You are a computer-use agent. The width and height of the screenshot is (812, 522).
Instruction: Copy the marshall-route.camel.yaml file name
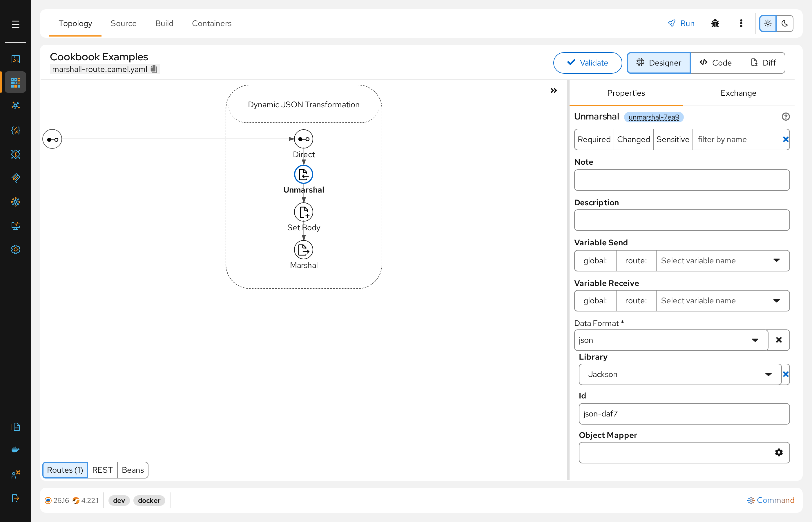point(153,69)
